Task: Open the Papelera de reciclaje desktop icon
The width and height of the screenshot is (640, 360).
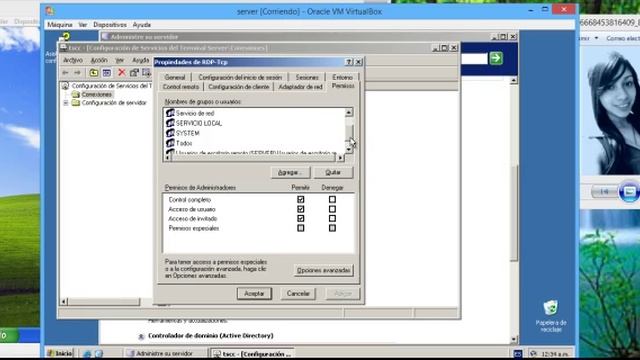Action: click(x=550, y=308)
